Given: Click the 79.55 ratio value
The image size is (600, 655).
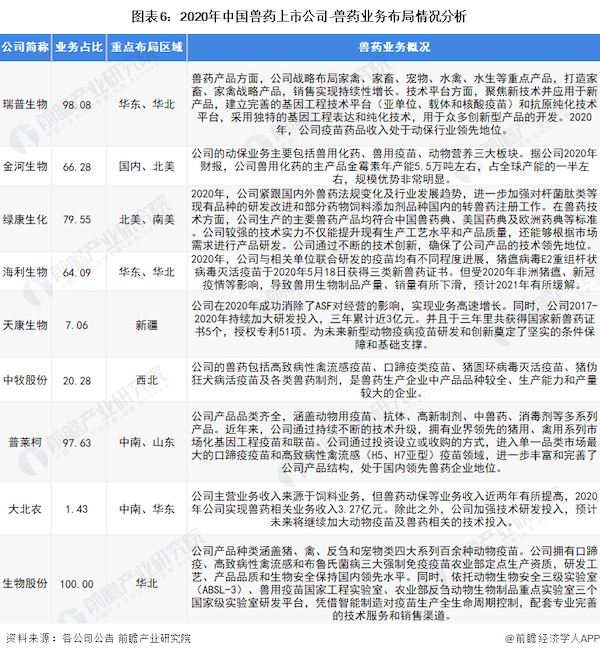Looking at the screenshot, I should tap(77, 220).
